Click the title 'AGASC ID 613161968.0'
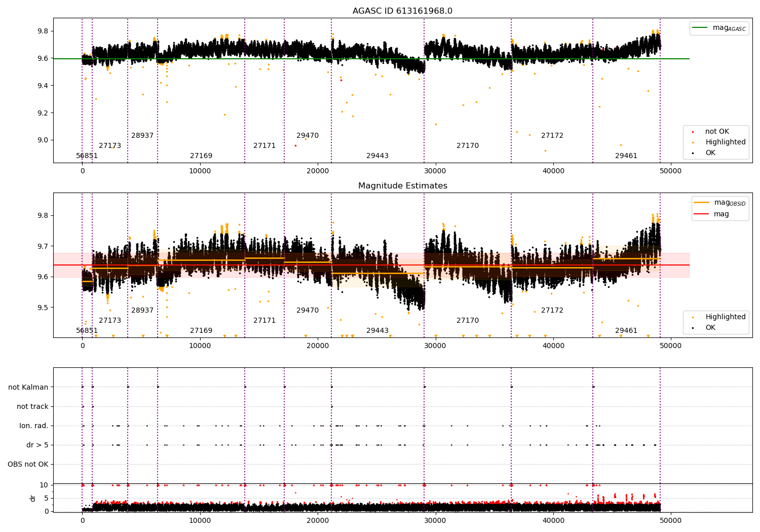Viewport: 760px width, 532px height. pos(402,11)
